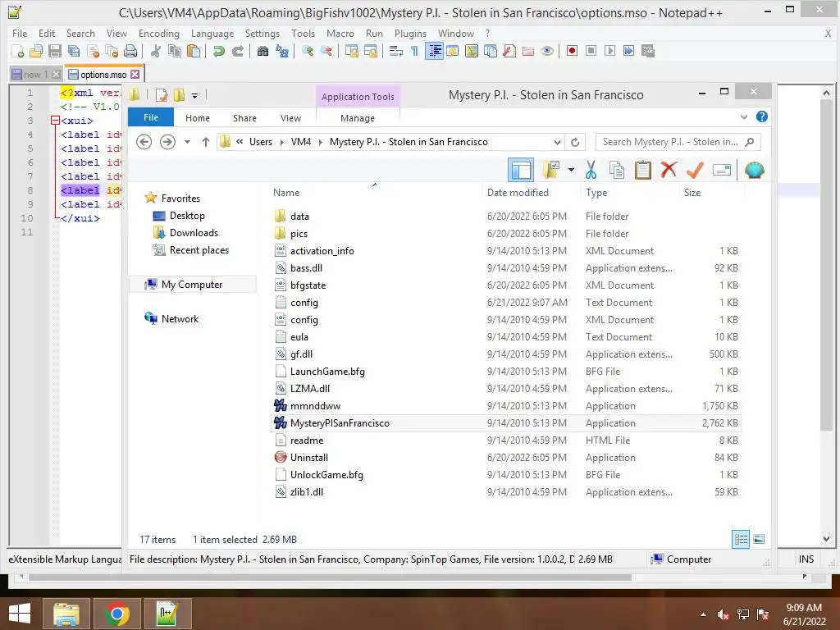Expand the Explorer ribbon chevron
Screen dimensions: 840x630
[x=743, y=116]
